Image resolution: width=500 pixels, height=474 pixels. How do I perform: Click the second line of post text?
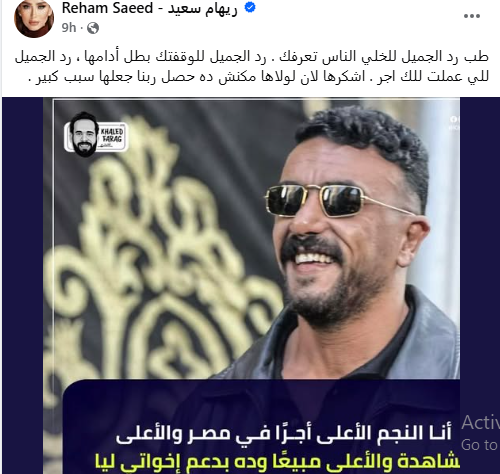tap(262, 77)
